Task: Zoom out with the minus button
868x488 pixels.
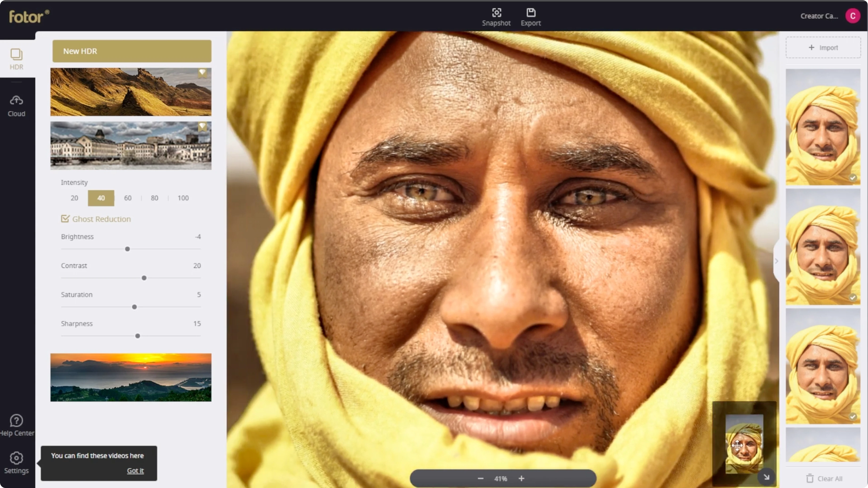Action: [480, 478]
